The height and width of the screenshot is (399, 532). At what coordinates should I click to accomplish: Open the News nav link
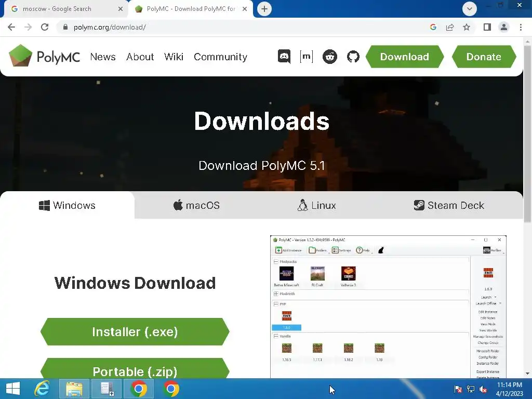pyautogui.click(x=103, y=57)
